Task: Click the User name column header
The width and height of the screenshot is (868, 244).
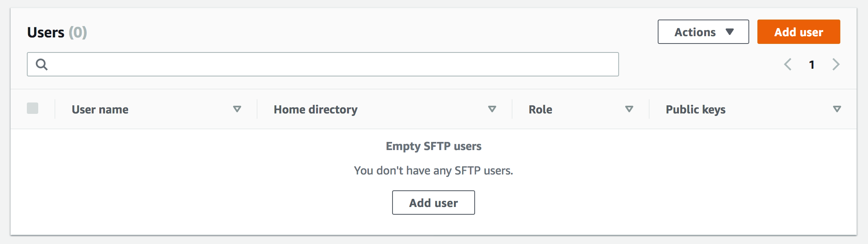Action: [100, 109]
